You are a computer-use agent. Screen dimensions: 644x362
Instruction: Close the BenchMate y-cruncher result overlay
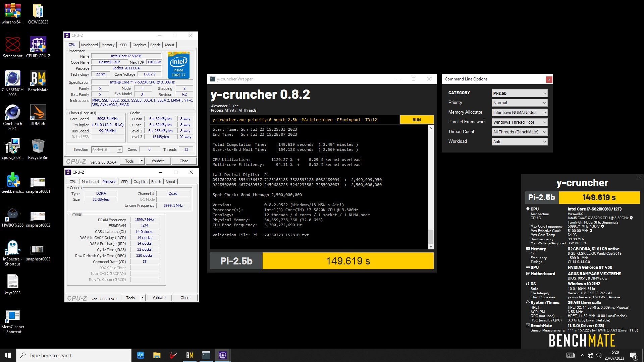[x=640, y=178]
